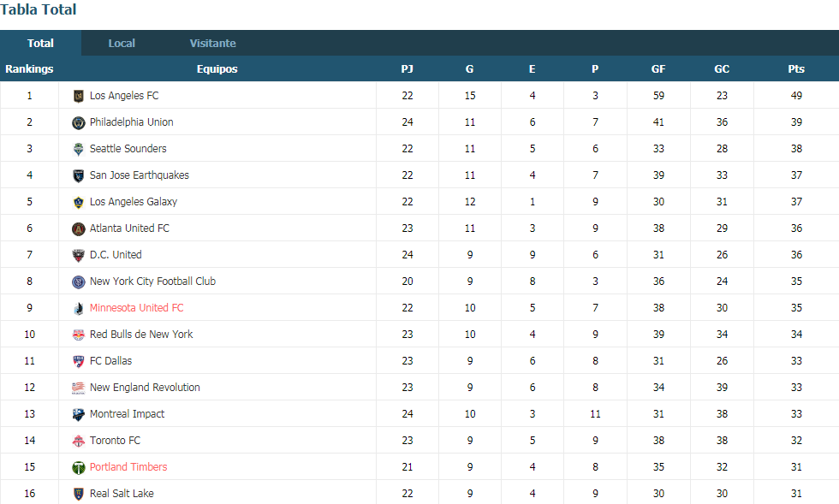Click the Pts column header
Image resolution: width=839 pixels, height=504 pixels.
[796, 69]
